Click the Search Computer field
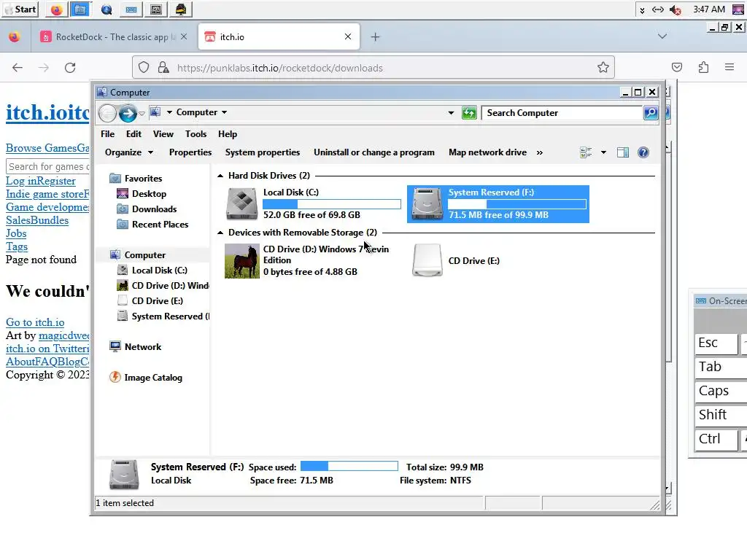Image resolution: width=747 pixels, height=560 pixels. point(562,113)
